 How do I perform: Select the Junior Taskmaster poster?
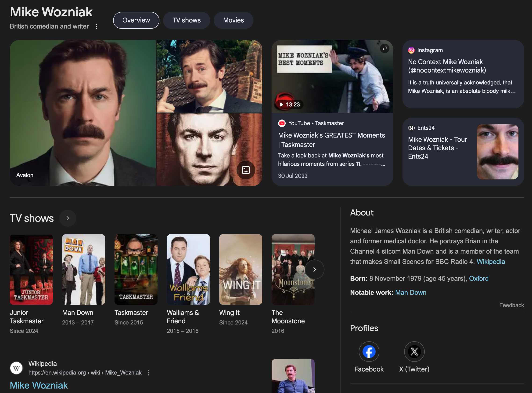click(x=31, y=269)
